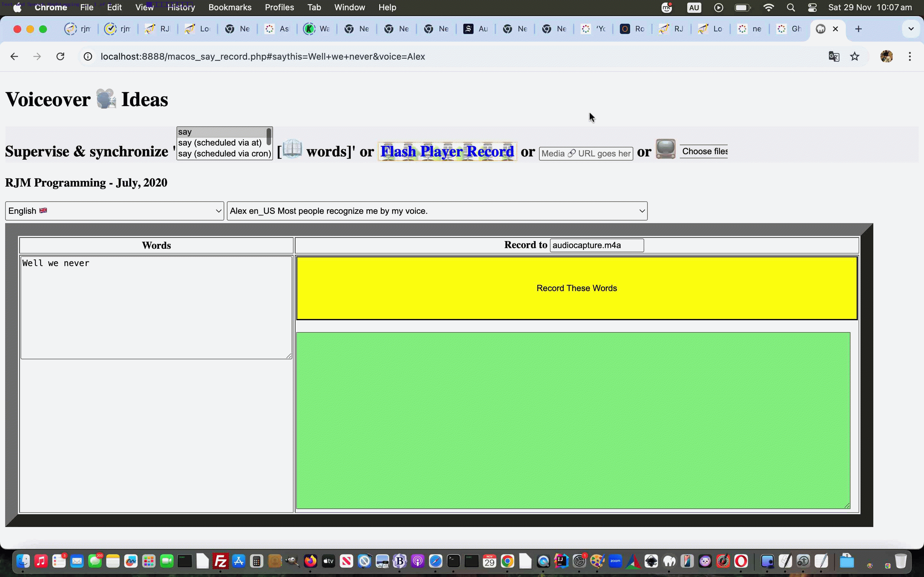Open Google Translate icon in address bar

point(834,56)
